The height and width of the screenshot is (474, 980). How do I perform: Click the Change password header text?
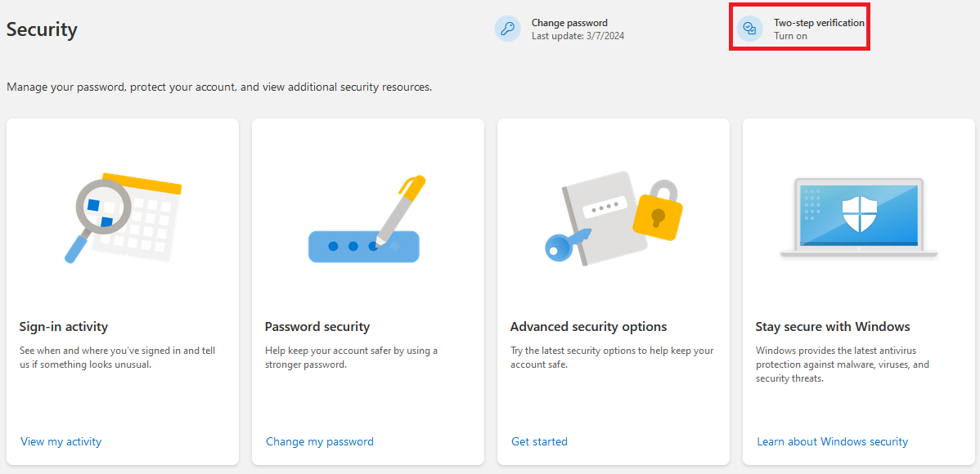(x=569, y=23)
